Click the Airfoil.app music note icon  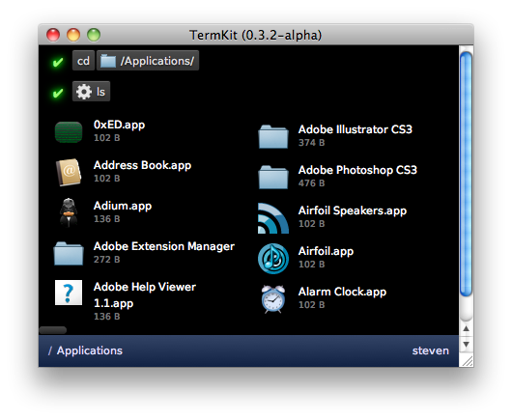tap(273, 259)
